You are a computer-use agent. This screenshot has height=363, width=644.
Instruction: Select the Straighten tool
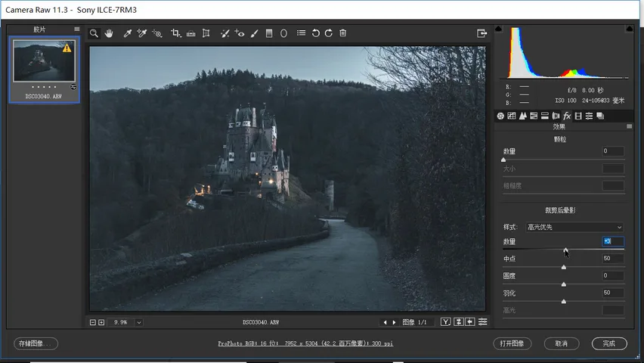(x=191, y=33)
